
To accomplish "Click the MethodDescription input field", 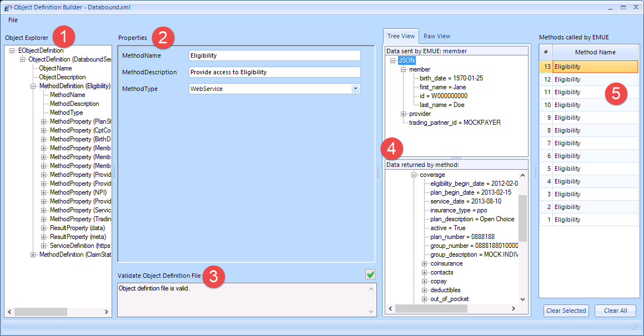I will point(274,72).
